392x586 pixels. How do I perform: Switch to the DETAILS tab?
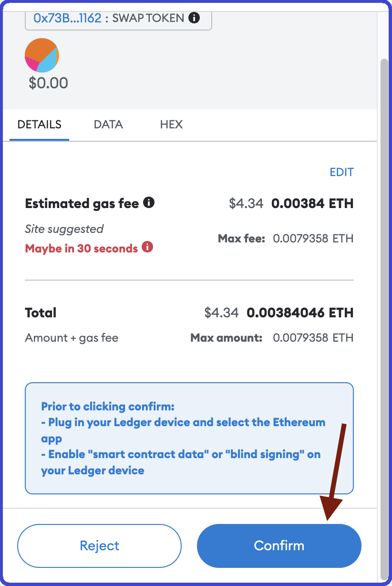(39, 125)
